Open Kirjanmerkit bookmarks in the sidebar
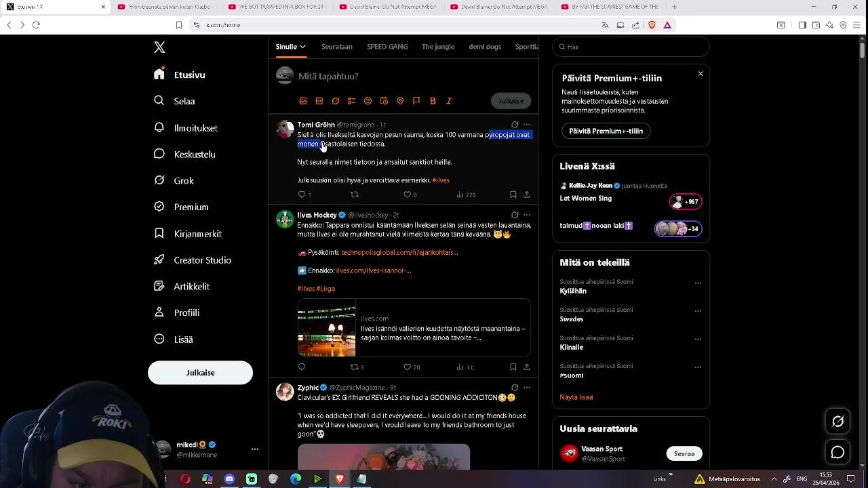868x488 pixels. point(188,233)
